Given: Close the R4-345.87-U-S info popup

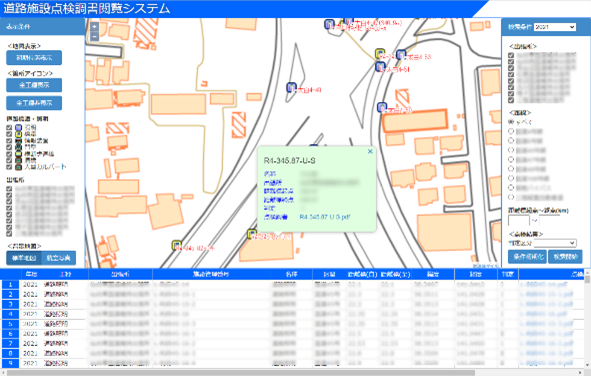Looking at the screenshot, I should point(370,151).
